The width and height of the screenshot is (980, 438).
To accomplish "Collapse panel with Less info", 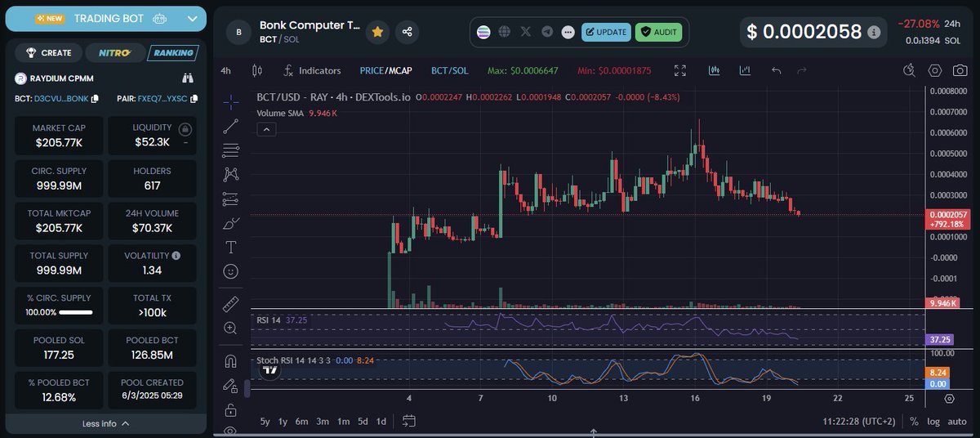I will coord(106,423).
